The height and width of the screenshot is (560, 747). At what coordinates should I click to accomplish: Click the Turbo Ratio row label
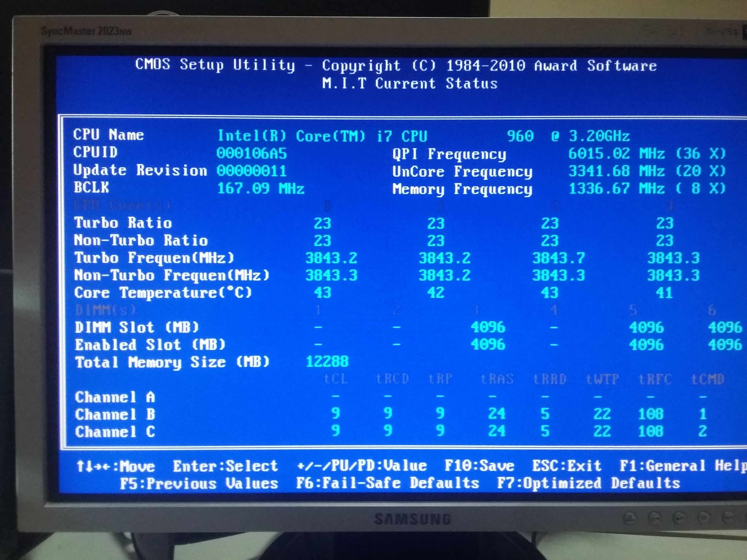click(x=123, y=223)
